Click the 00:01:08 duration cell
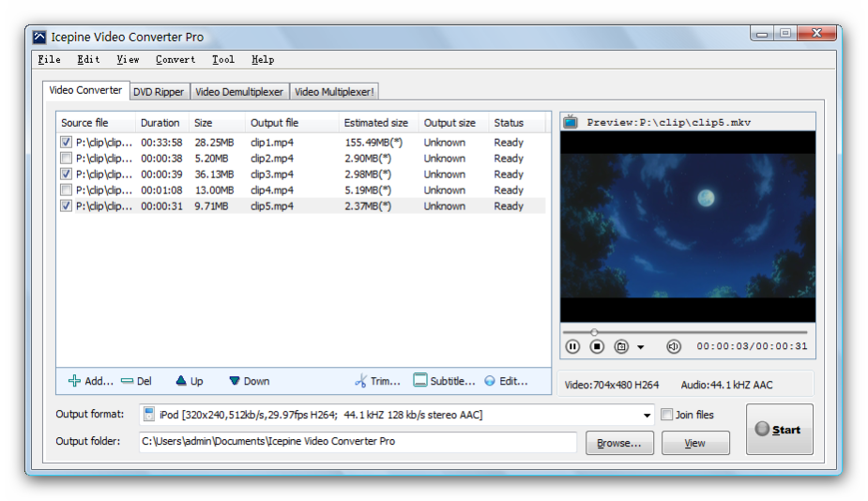Screen dimensions: 868x501 coord(161,190)
